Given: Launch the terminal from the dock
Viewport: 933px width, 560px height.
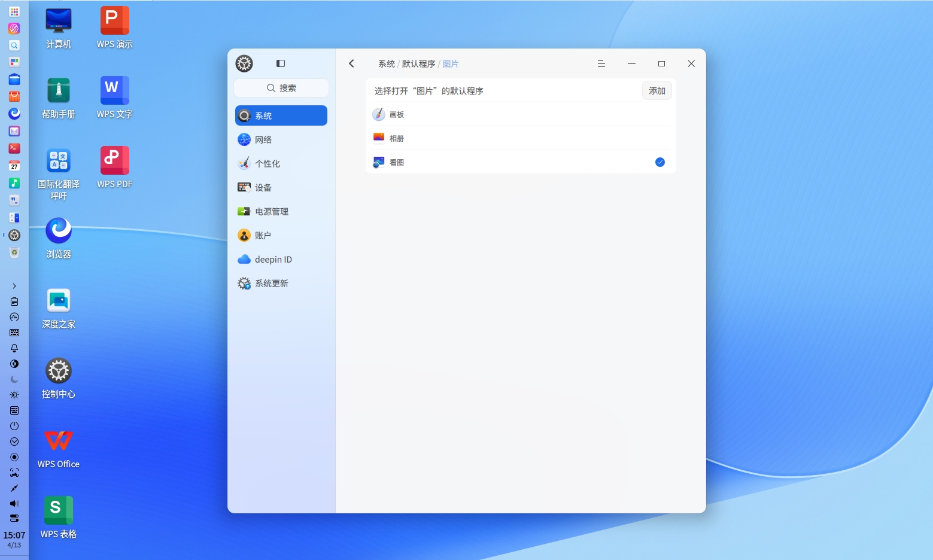Looking at the screenshot, I should [14, 148].
